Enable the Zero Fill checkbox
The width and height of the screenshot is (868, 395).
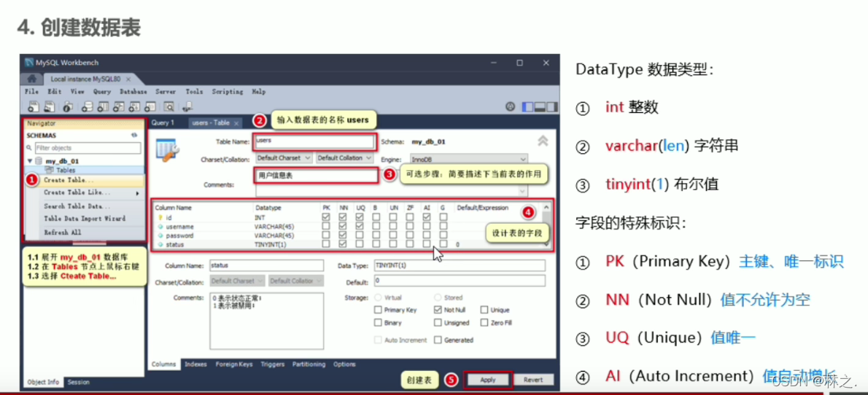point(484,323)
